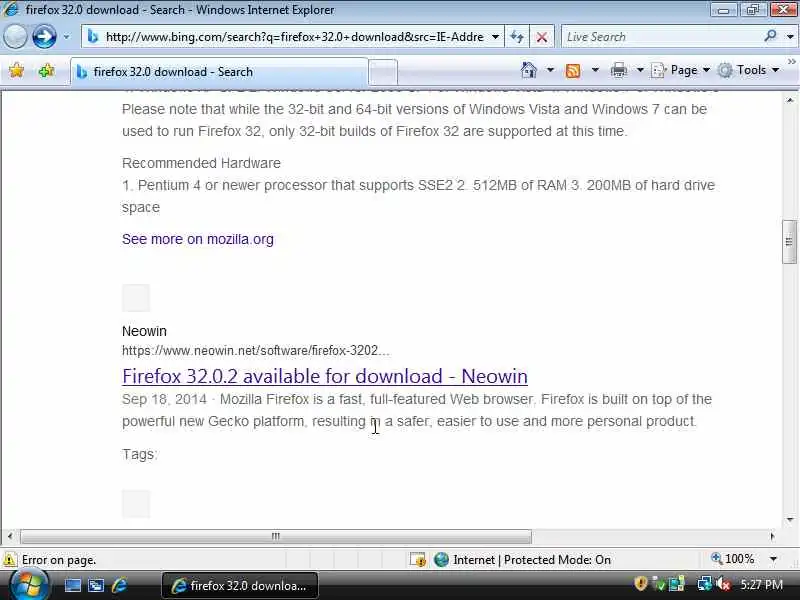Click Internet | Protected Mode: On status

tap(532, 560)
